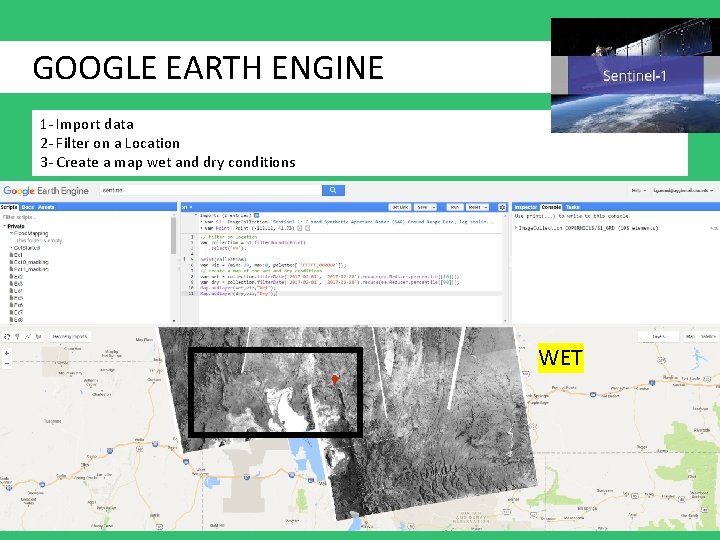Select the draw line tool
This screenshot has width=720, height=540.
pyautogui.click(x=28, y=337)
